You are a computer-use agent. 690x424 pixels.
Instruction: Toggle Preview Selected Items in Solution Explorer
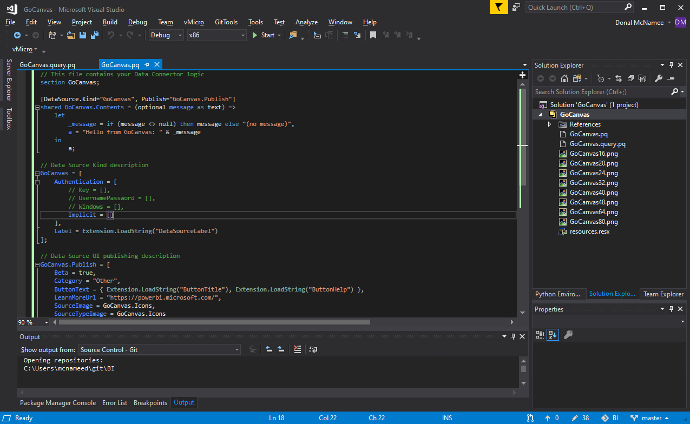(671, 79)
